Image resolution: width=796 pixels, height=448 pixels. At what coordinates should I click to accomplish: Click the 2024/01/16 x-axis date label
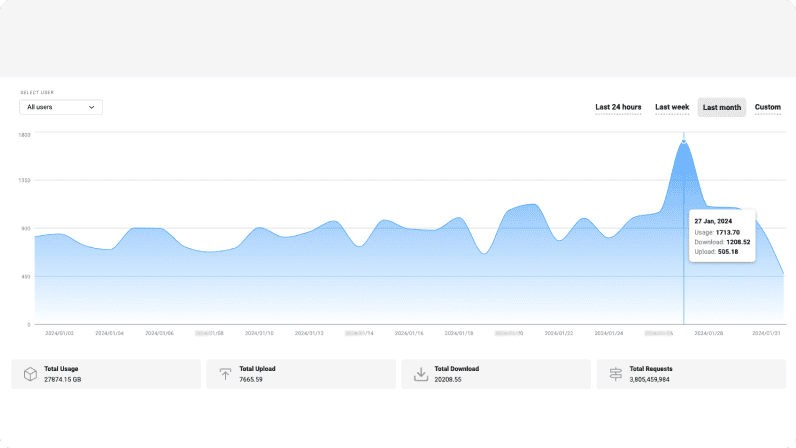pyautogui.click(x=410, y=332)
